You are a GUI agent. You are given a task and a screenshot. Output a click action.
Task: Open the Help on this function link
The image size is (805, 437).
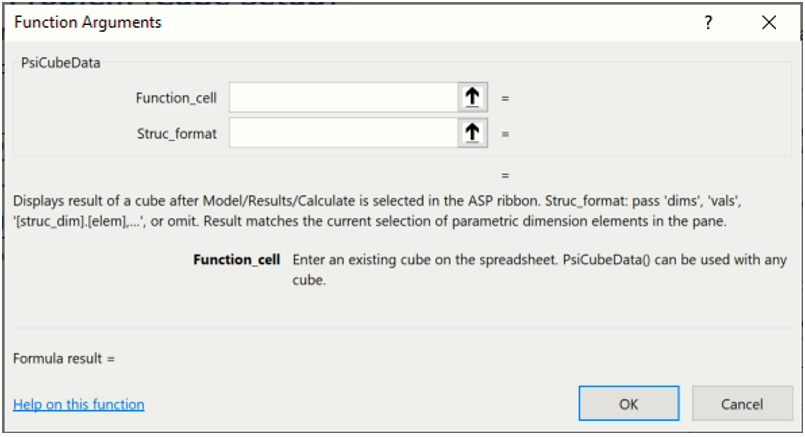[x=79, y=405]
